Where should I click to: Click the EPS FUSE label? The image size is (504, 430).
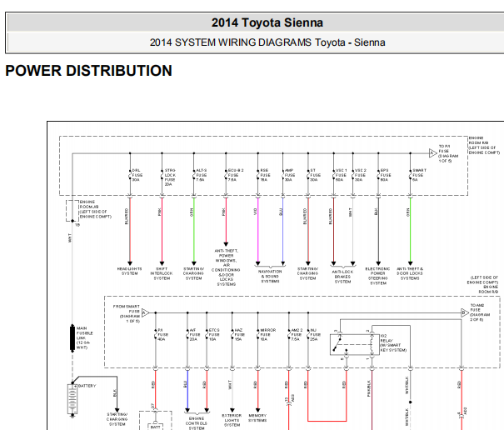pyautogui.click(x=386, y=175)
